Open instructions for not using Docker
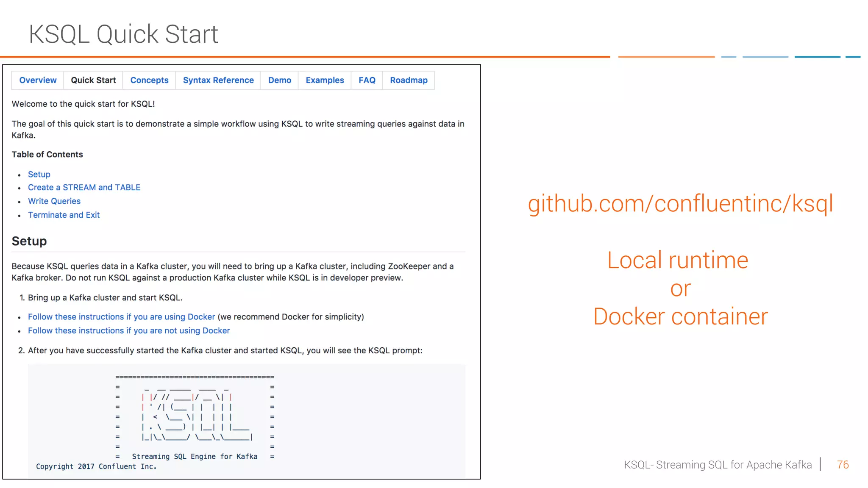Viewport: 868px width, 488px height. (x=129, y=331)
